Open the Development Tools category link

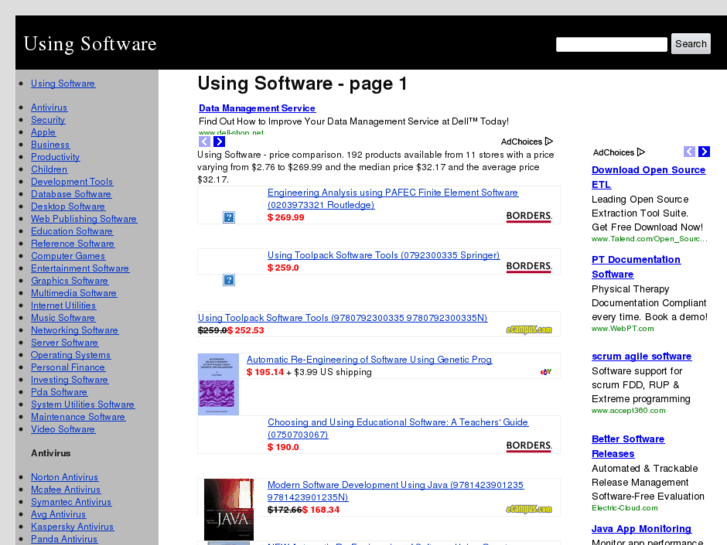72,182
